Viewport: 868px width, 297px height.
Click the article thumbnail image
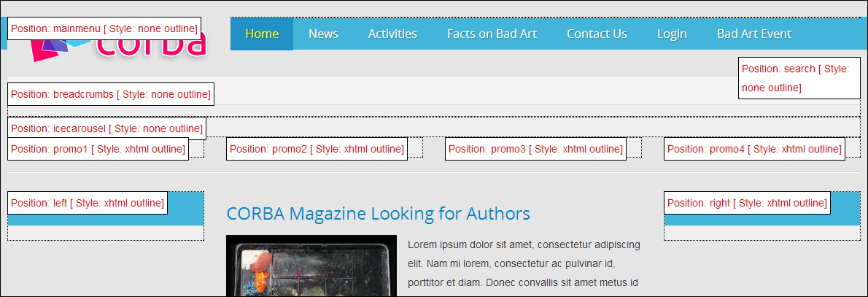click(311, 266)
